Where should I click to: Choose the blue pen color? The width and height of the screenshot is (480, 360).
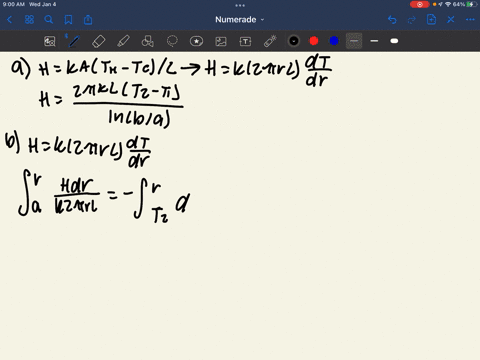tap(334, 41)
